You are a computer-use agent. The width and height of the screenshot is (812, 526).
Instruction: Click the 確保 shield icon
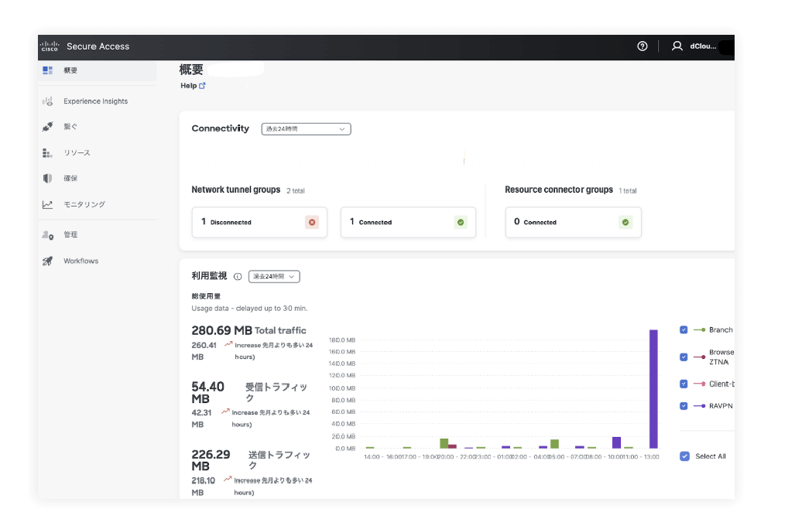[x=48, y=179]
